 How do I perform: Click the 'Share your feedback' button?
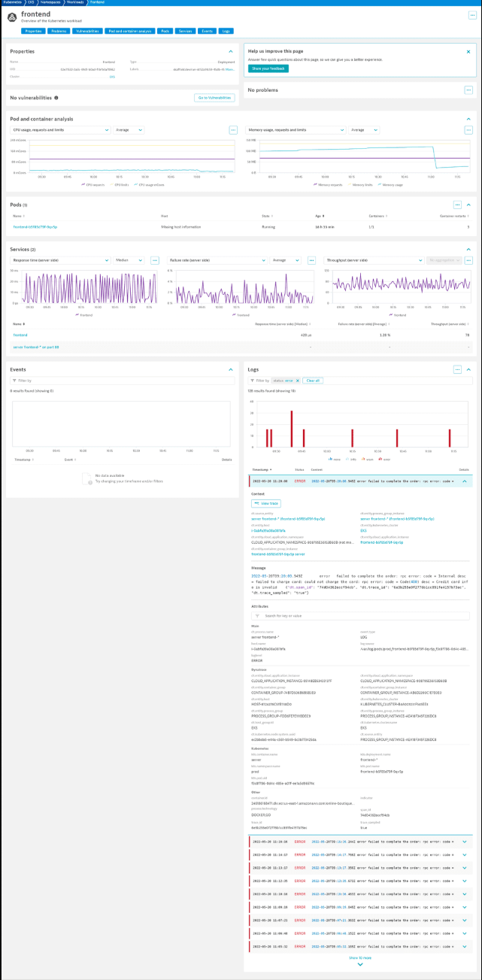pyautogui.click(x=268, y=68)
